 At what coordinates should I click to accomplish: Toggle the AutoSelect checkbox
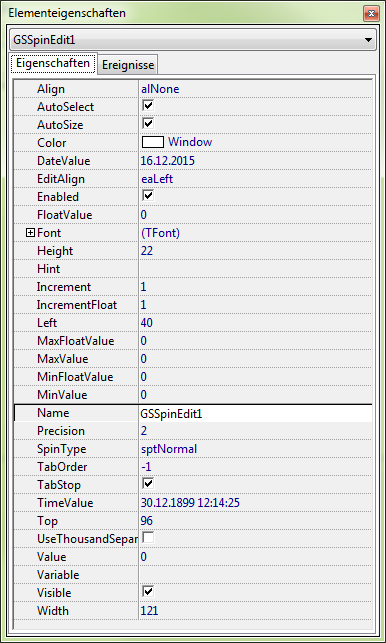point(148,107)
